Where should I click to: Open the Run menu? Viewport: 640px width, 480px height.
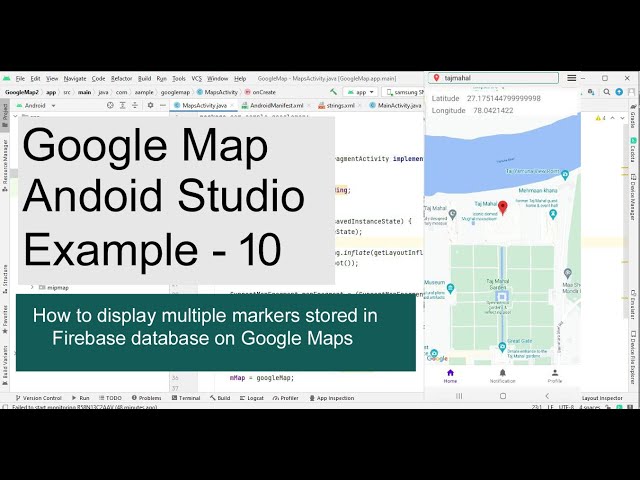pyautogui.click(x=161, y=78)
